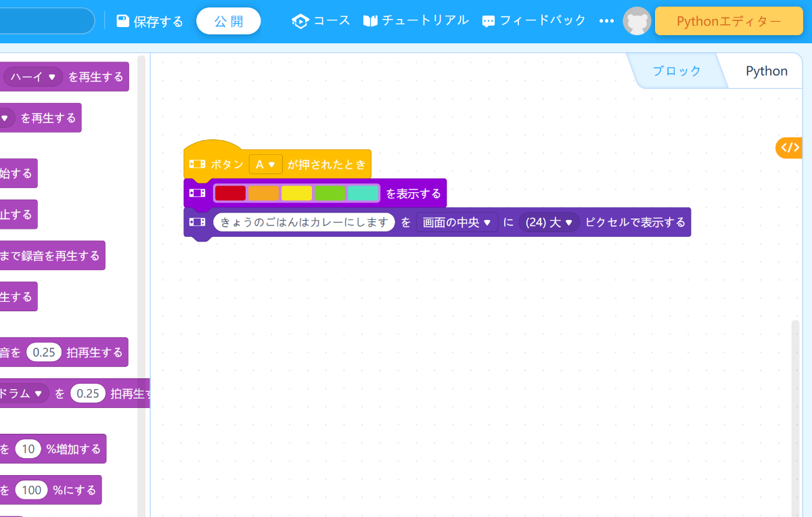Screen dimensions: 812x517
Task: Click the user avatar icon
Action: pos(637,21)
